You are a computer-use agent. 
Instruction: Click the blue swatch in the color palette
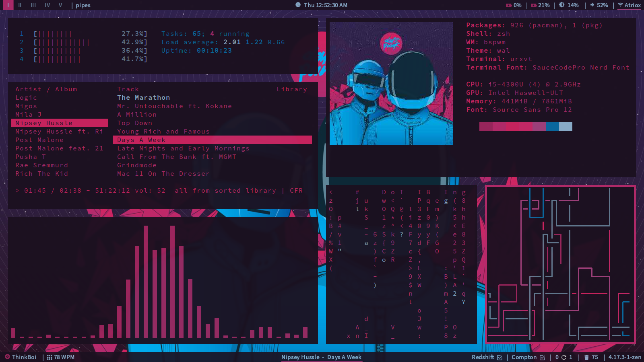point(552,127)
